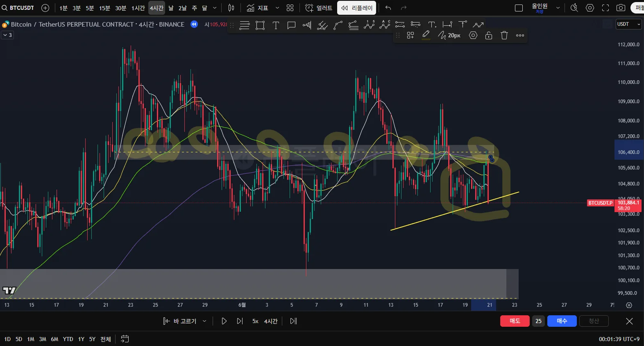644x346 pixels.
Task: Open chart settings hexagon icon in top bar
Action: pyautogui.click(x=590, y=8)
